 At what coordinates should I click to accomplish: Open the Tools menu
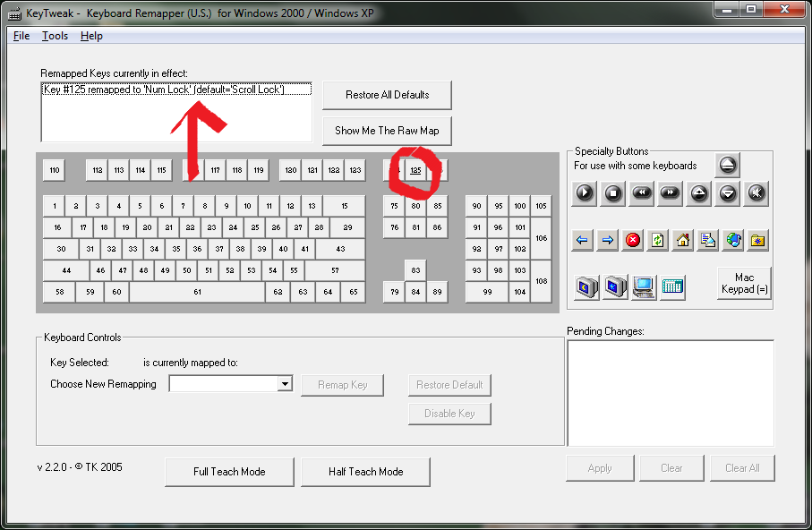pos(55,36)
